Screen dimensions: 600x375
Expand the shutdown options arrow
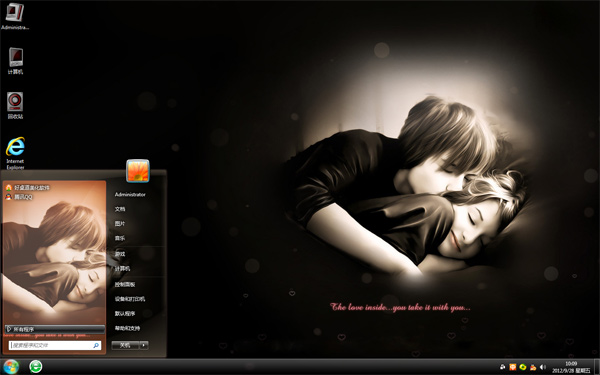pyautogui.click(x=144, y=345)
